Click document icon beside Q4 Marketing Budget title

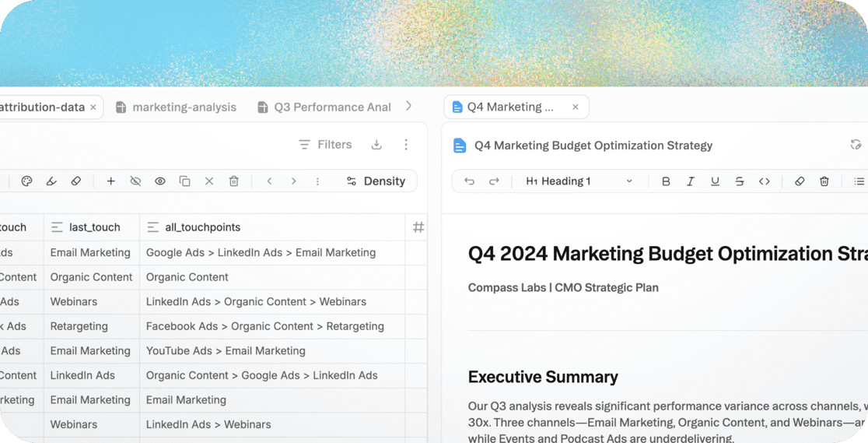(x=460, y=146)
